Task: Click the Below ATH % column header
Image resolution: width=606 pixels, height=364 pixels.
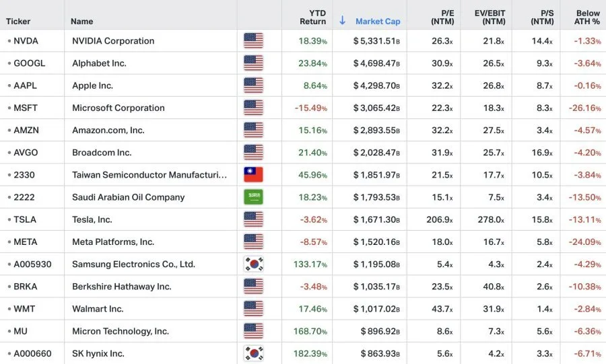Action: coord(586,17)
